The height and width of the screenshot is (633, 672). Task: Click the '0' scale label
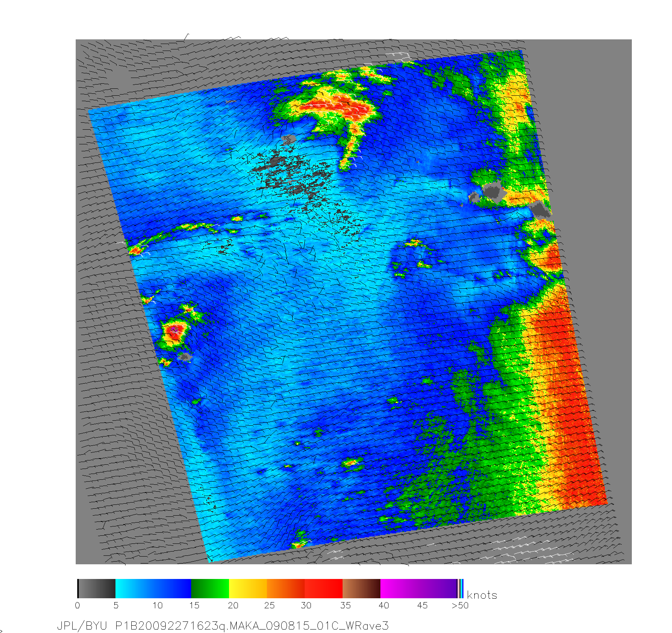point(78,605)
